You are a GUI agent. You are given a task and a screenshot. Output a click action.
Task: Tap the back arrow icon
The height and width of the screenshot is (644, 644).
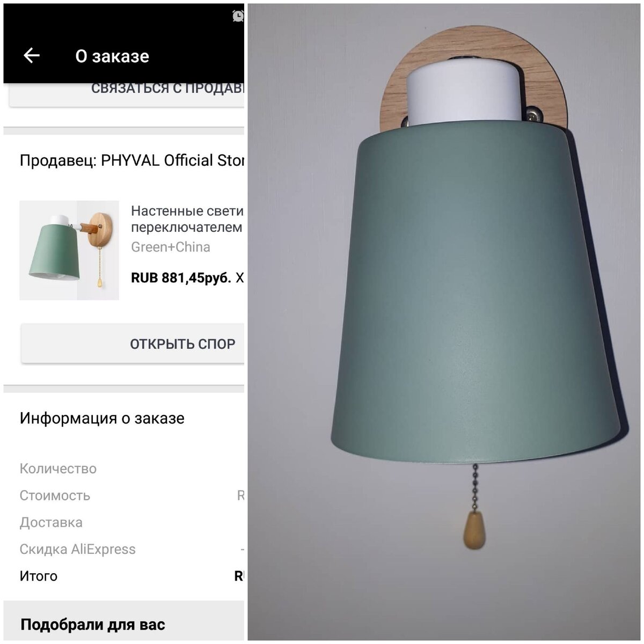tap(32, 55)
